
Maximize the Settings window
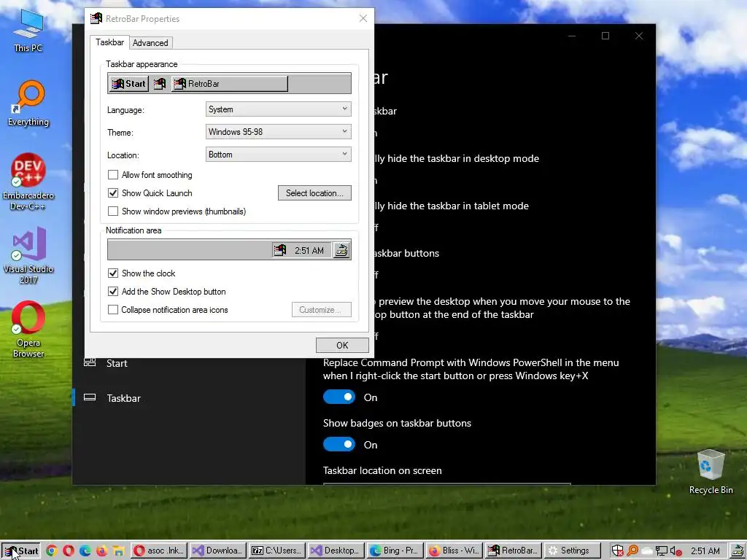pyautogui.click(x=605, y=36)
